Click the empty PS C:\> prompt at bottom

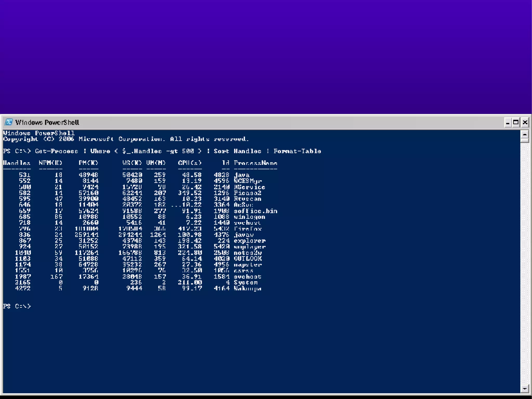(17, 306)
